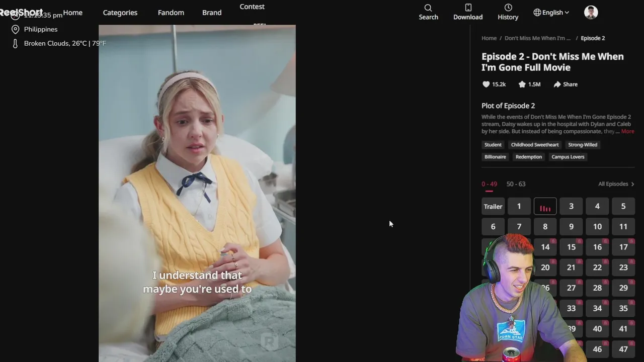This screenshot has height=362, width=644.
Task: Open locked episode 22
Action: tap(597, 267)
